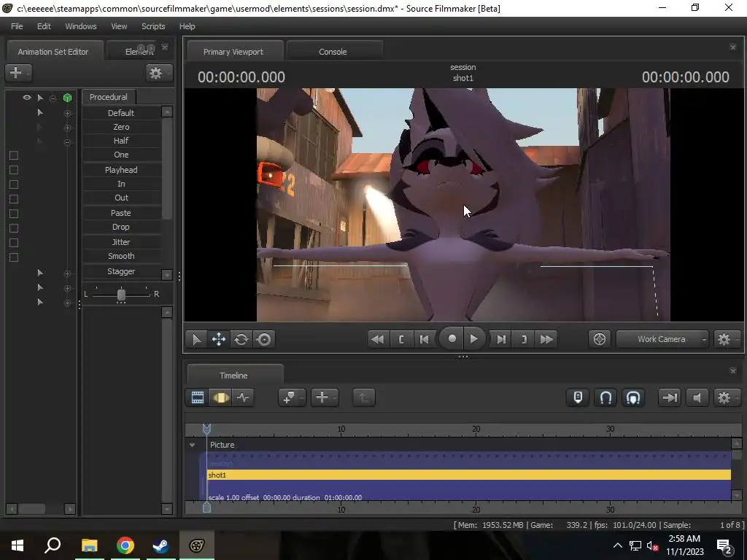This screenshot has width=747, height=560.
Task: Open the Edit menu
Action: (44, 26)
